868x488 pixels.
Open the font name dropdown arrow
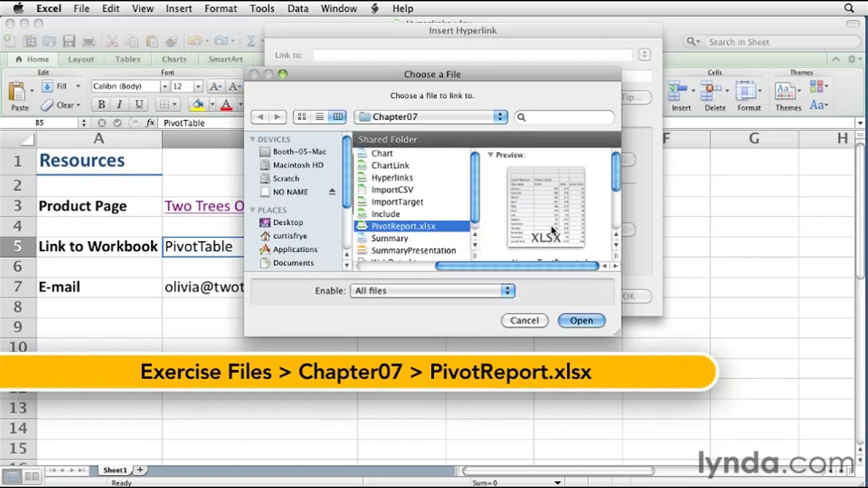pos(164,86)
